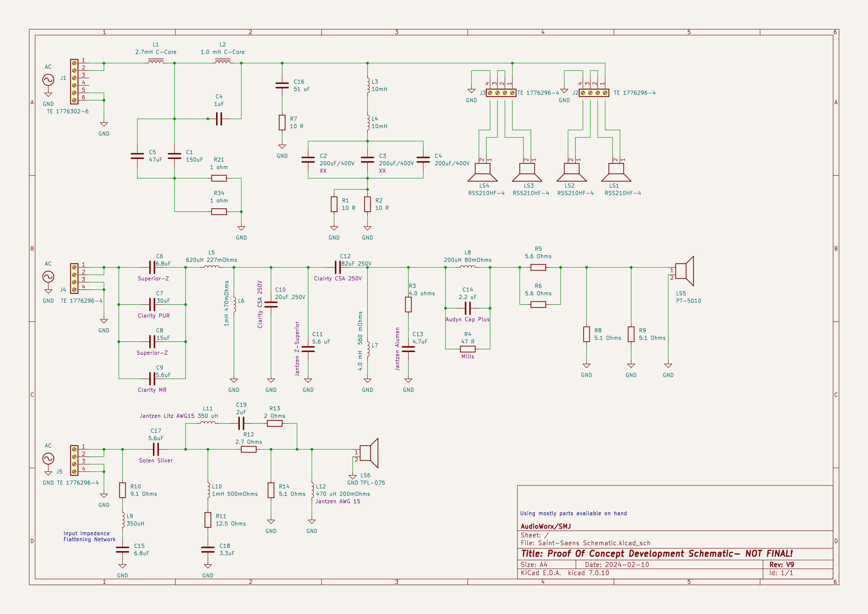Image resolution: width=868 pixels, height=614 pixels.
Task: Click resistor R5 5.6 Ohms symbol
Action: click(538, 267)
